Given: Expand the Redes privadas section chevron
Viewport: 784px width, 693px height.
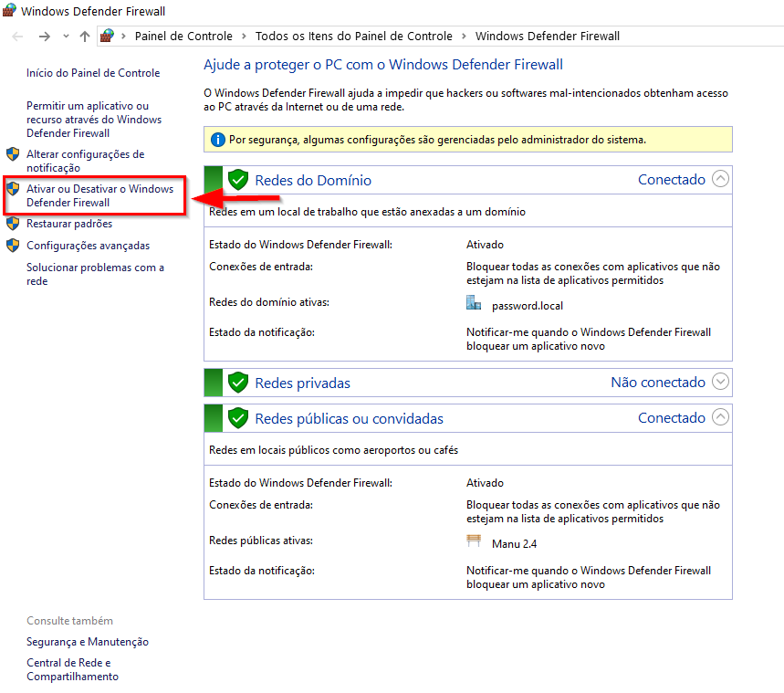Looking at the screenshot, I should (720, 382).
